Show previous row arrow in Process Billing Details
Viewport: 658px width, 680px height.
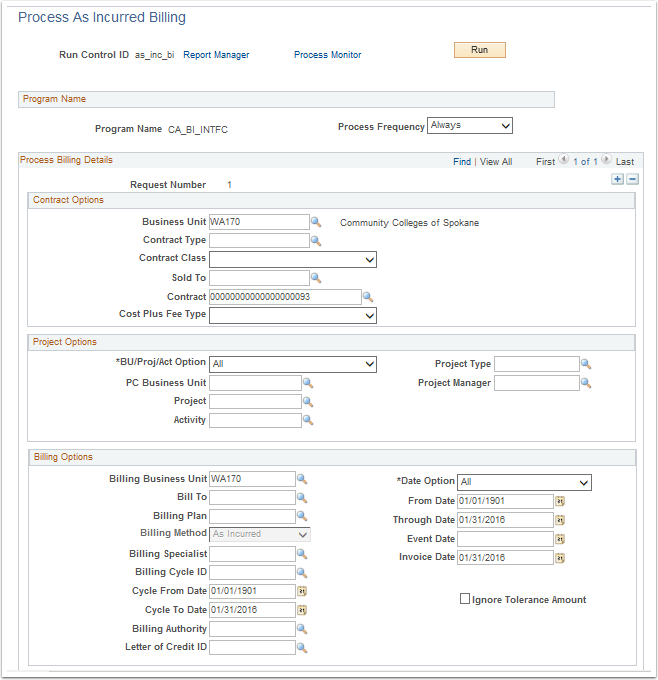pyautogui.click(x=563, y=159)
